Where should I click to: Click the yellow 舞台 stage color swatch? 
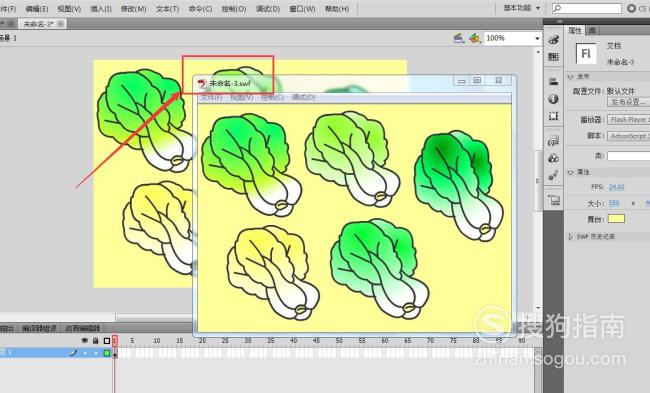point(616,219)
